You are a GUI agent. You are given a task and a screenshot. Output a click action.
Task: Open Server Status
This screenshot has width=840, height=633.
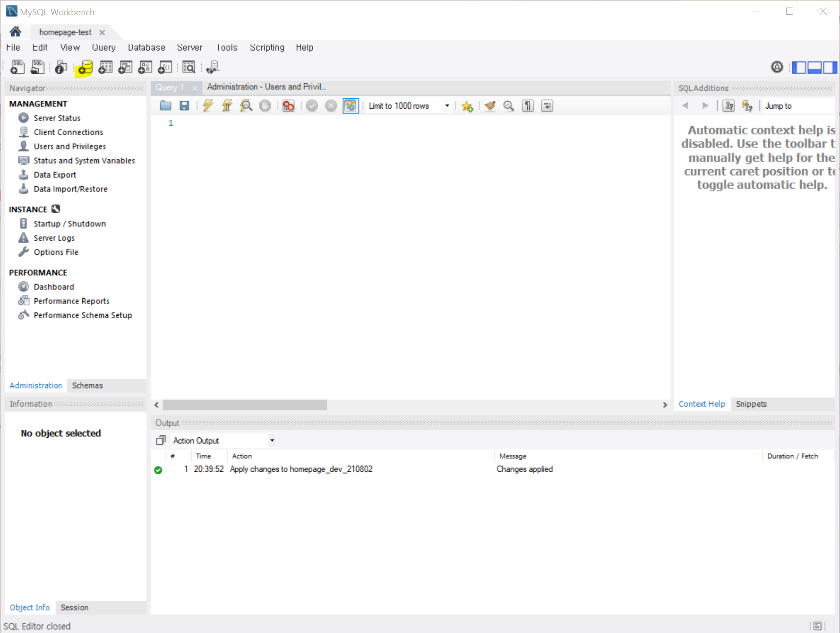(x=57, y=118)
